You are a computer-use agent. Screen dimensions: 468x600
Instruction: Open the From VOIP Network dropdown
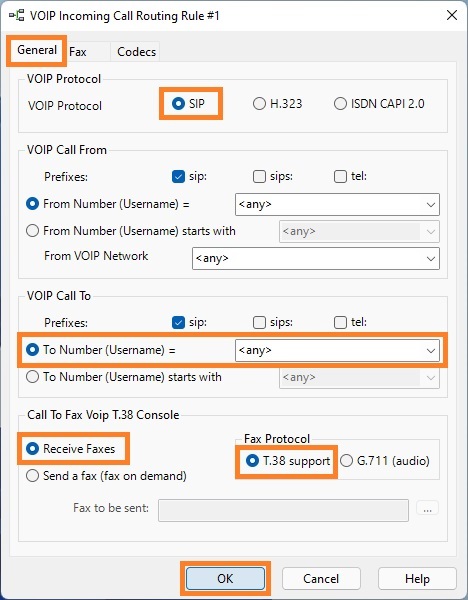(316, 258)
